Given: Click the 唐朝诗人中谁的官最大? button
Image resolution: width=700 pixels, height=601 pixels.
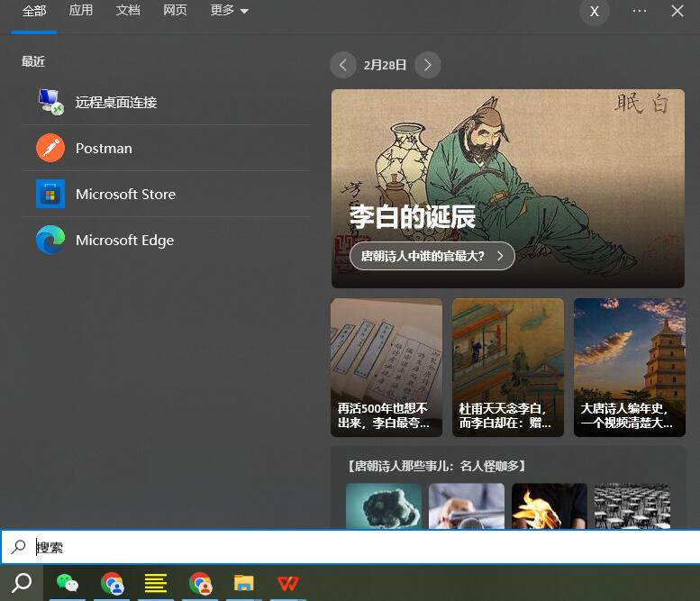Looking at the screenshot, I should pos(432,256).
